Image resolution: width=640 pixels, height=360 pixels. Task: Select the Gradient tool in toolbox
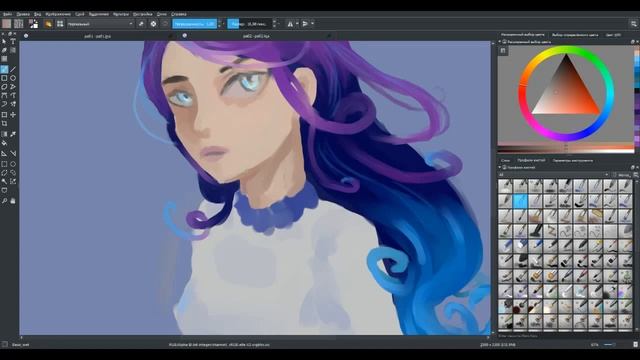[4, 134]
